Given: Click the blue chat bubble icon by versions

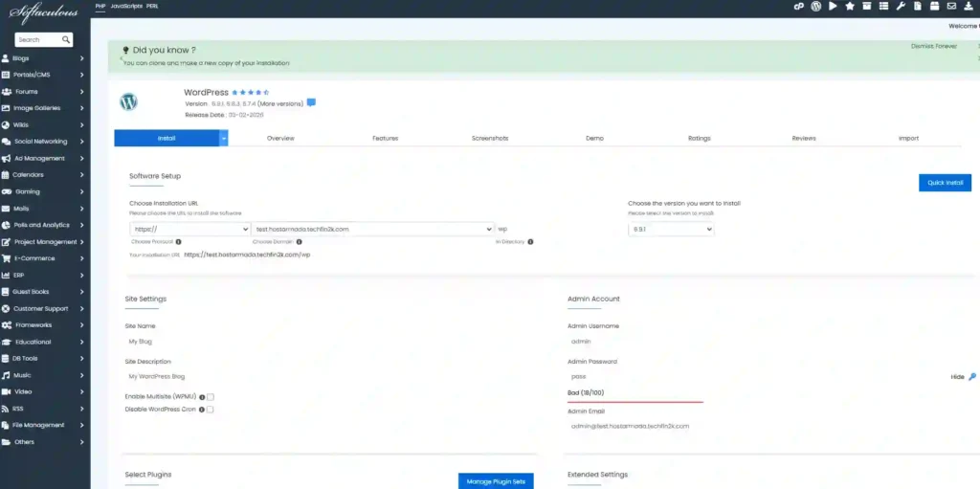Looking at the screenshot, I should pos(311,102).
